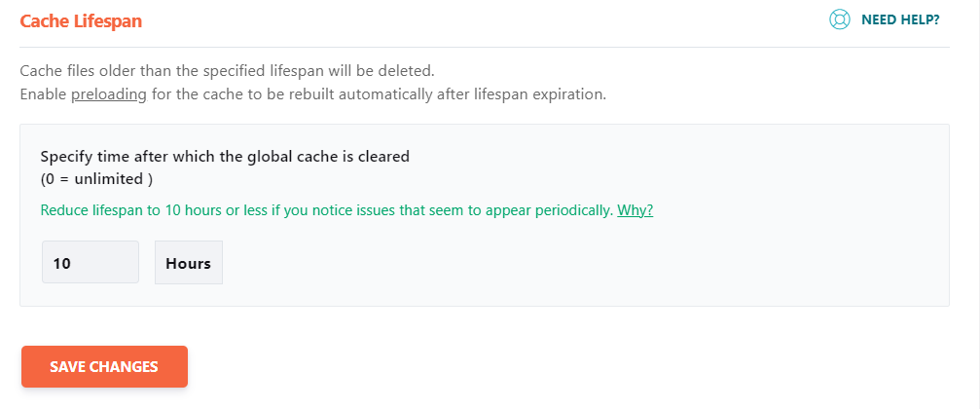Click empty space right of the Hours selector

tap(563, 263)
